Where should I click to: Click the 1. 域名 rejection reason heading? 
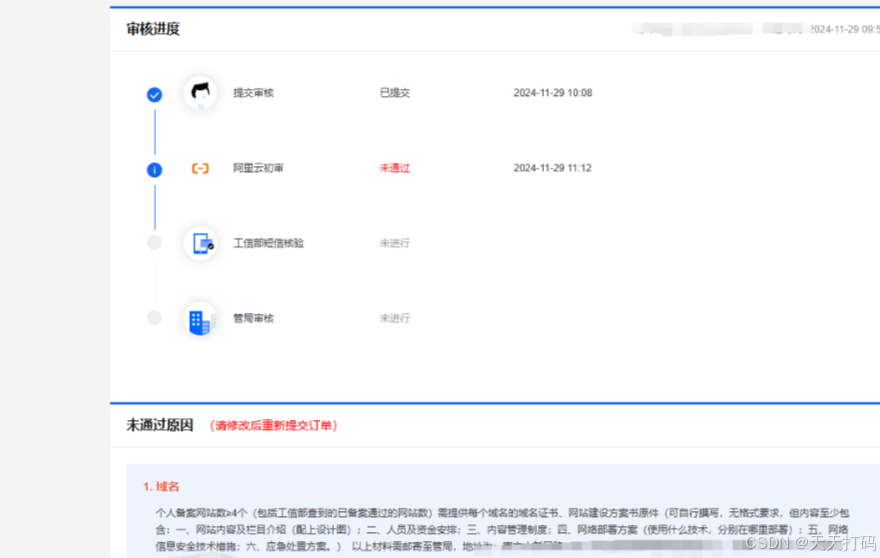click(x=161, y=487)
